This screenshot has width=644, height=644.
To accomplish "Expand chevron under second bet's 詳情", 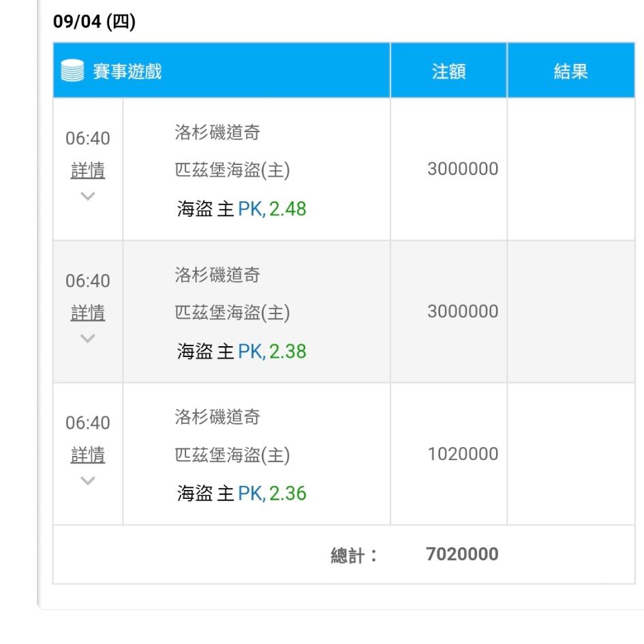I will pyautogui.click(x=88, y=338).
